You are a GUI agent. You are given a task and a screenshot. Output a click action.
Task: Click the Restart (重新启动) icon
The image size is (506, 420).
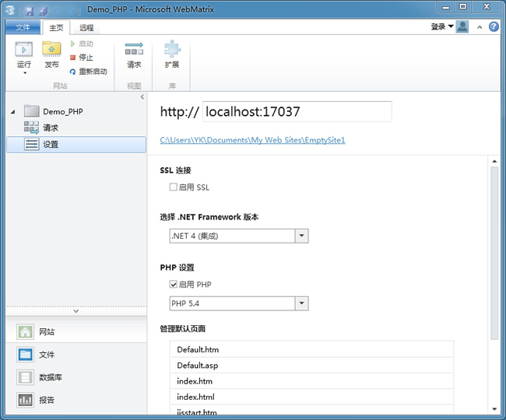[73, 72]
